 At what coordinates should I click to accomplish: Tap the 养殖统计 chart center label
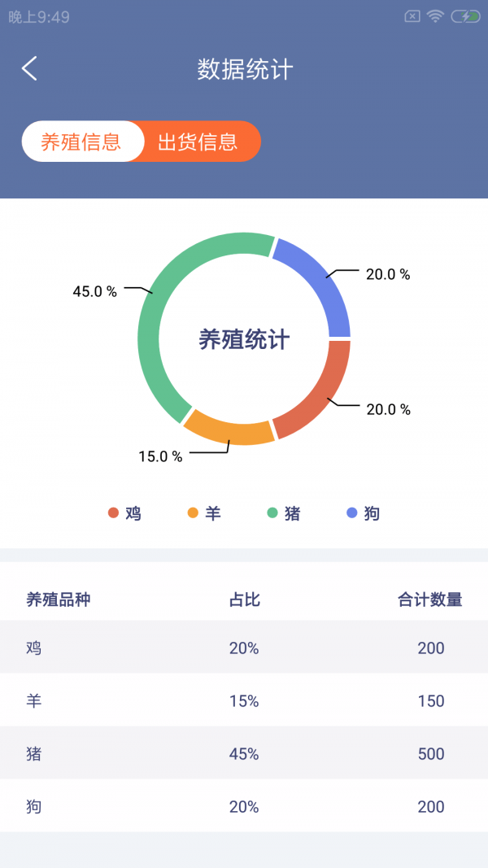coord(244,339)
